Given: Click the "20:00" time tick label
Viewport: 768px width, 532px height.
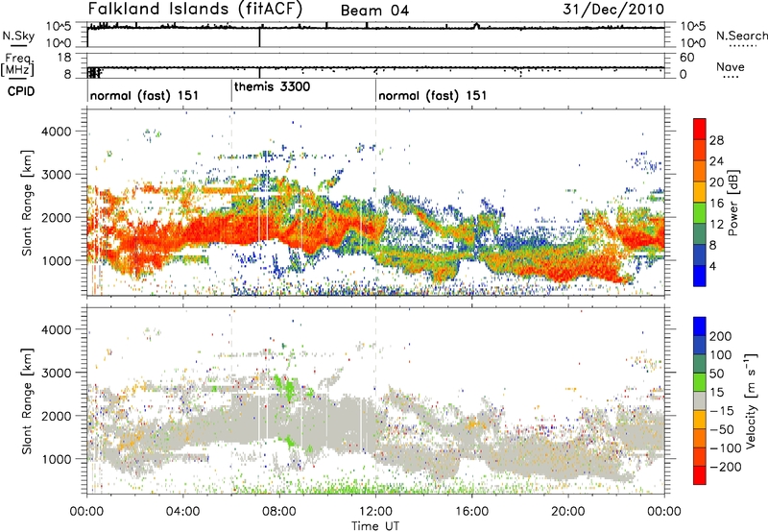Looking at the screenshot, I should click(568, 512).
